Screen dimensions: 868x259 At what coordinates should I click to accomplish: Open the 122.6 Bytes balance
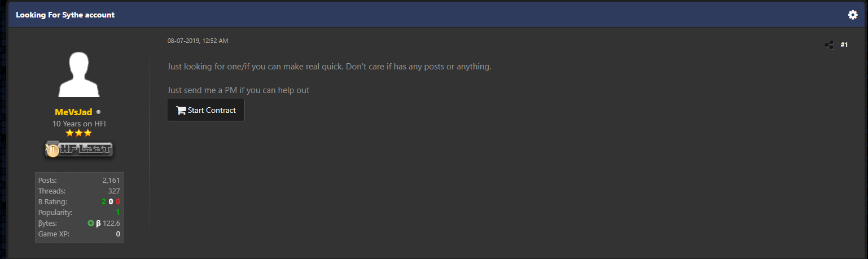click(x=112, y=223)
